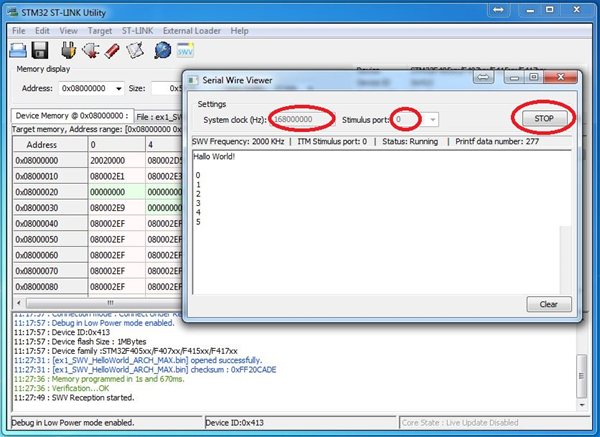Click Clear button in Serial Wire Viewer

pyautogui.click(x=549, y=304)
